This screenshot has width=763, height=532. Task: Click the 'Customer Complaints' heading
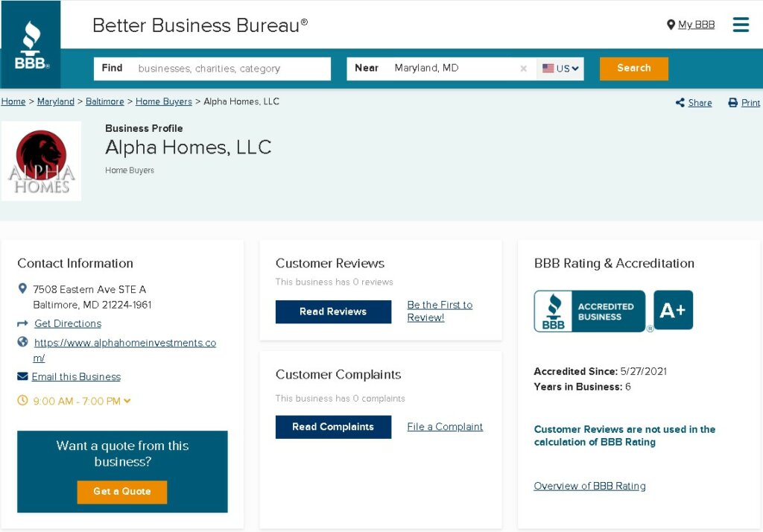pyautogui.click(x=338, y=374)
